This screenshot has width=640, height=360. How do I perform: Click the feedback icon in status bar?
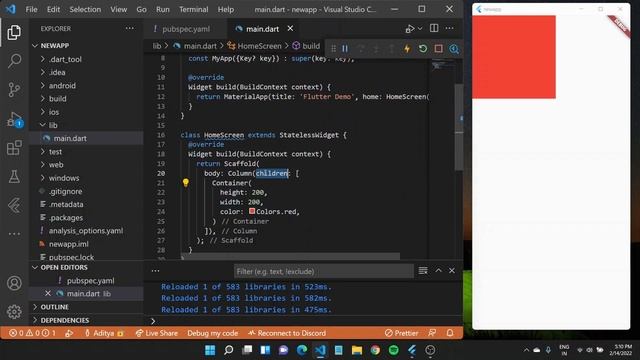tap(432, 333)
